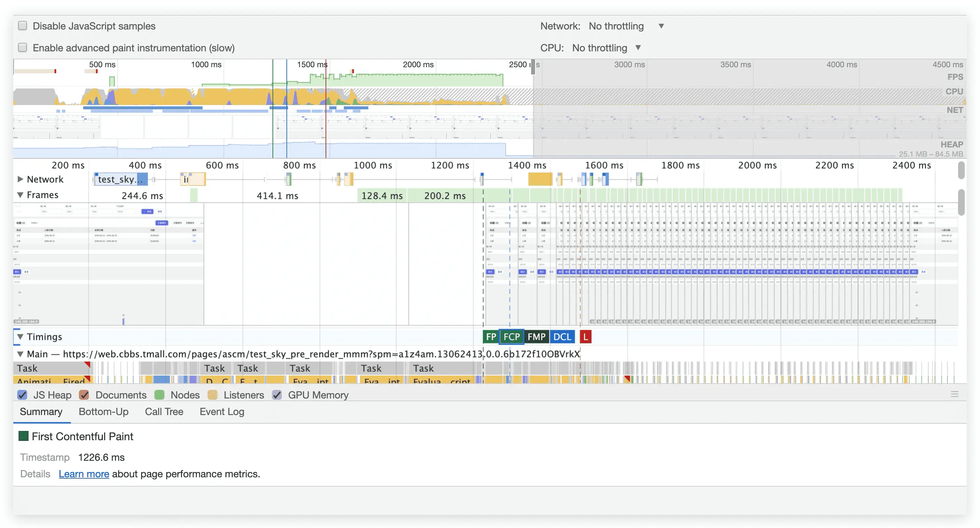Uncheck the JS Heap checkbox
This screenshot has width=980, height=528.
pyautogui.click(x=22, y=395)
